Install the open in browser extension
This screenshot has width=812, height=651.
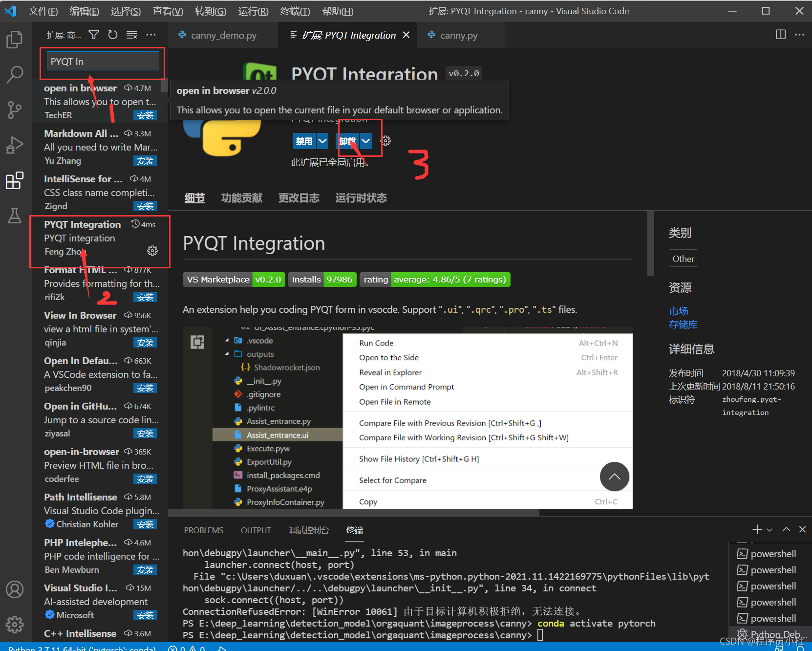pyautogui.click(x=145, y=115)
